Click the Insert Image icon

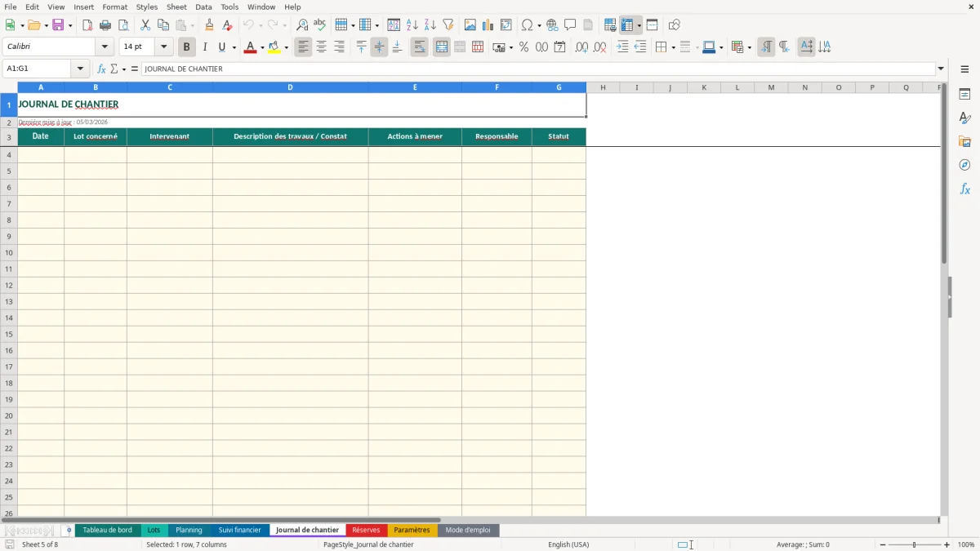[x=470, y=25]
